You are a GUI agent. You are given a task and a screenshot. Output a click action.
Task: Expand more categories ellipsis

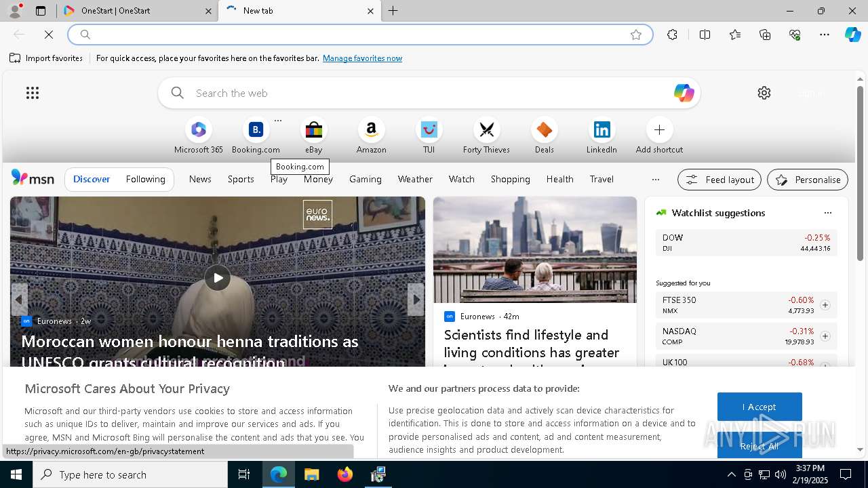(x=655, y=180)
